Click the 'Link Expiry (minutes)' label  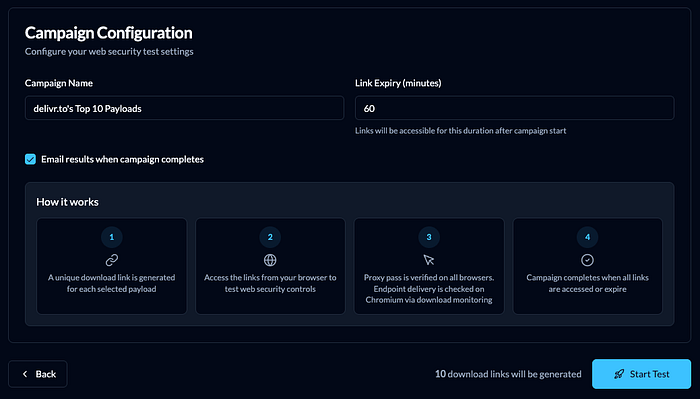[x=398, y=83]
